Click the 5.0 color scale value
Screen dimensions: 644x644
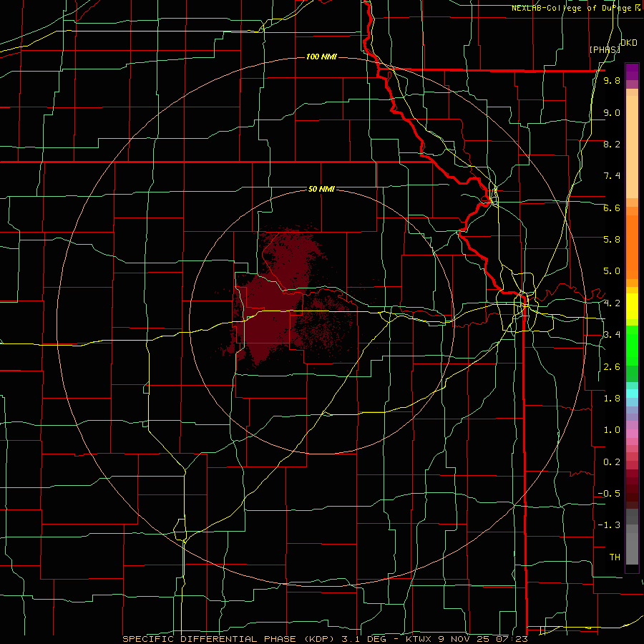[x=612, y=271]
